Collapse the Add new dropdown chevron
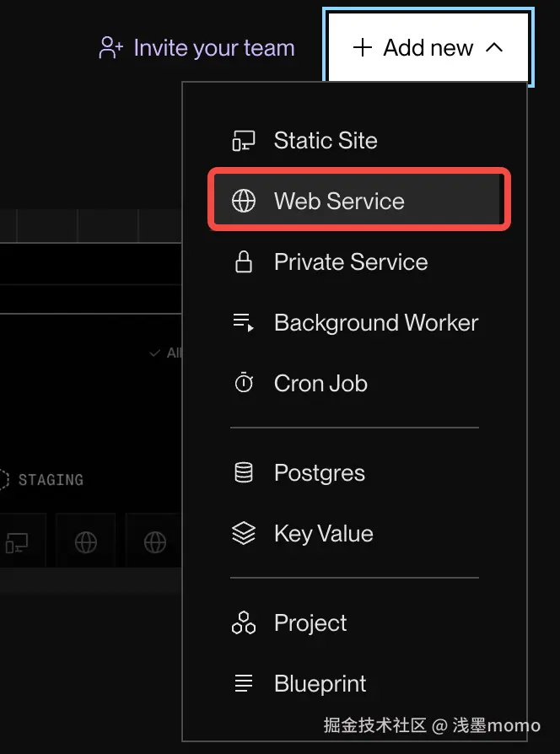The height and width of the screenshot is (754, 560). [494, 47]
